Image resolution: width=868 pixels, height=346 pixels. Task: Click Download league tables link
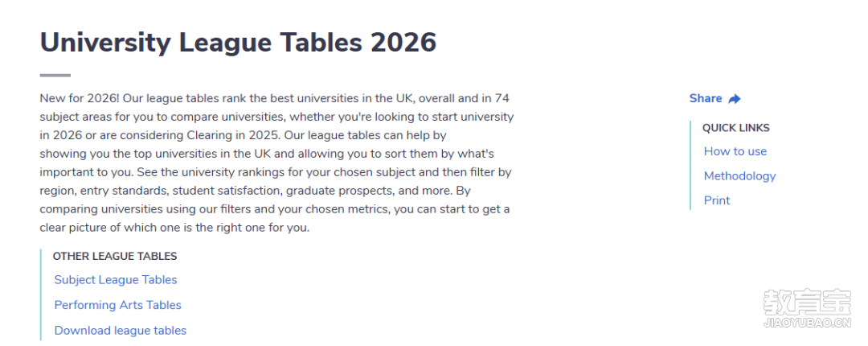(120, 331)
